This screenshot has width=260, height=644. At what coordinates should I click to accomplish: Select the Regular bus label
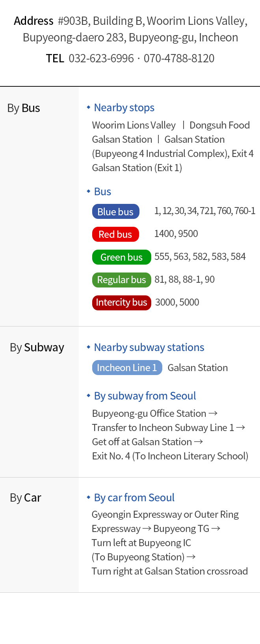122,280
